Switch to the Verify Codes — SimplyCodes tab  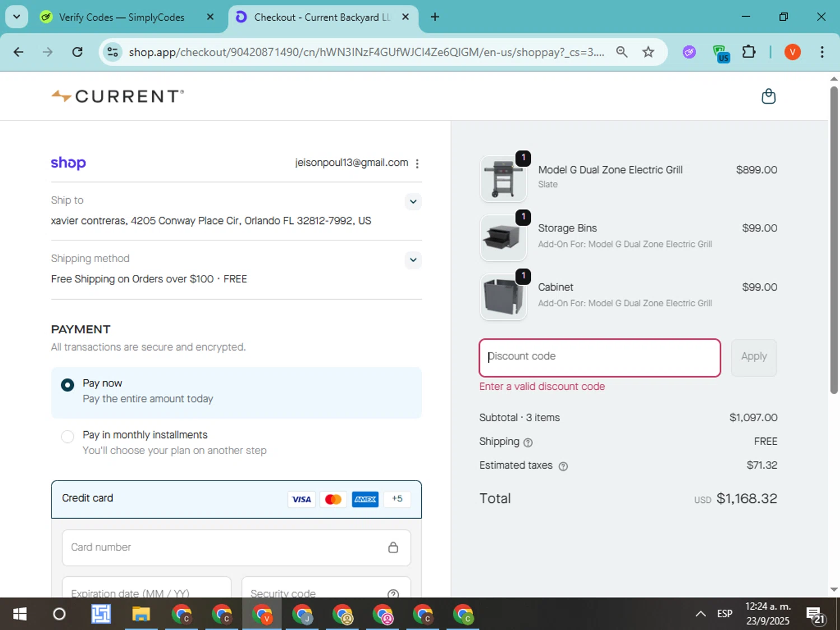coord(122,17)
